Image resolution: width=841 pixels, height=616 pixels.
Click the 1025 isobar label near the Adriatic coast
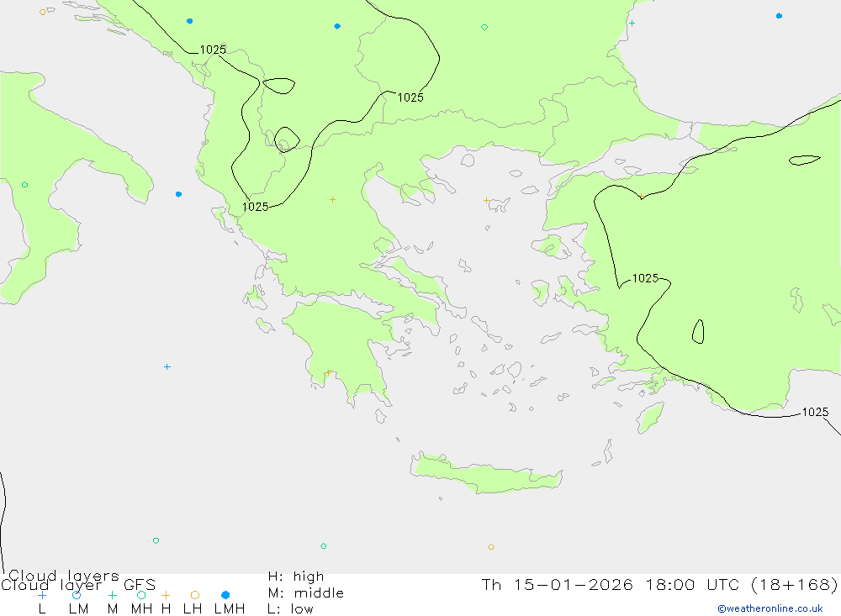click(213, 50)
